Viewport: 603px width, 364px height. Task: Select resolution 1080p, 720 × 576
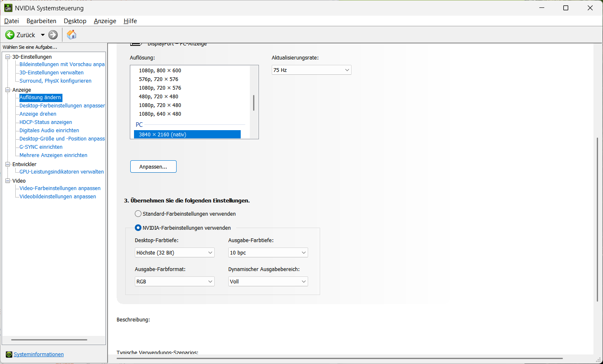click(160, 88)
